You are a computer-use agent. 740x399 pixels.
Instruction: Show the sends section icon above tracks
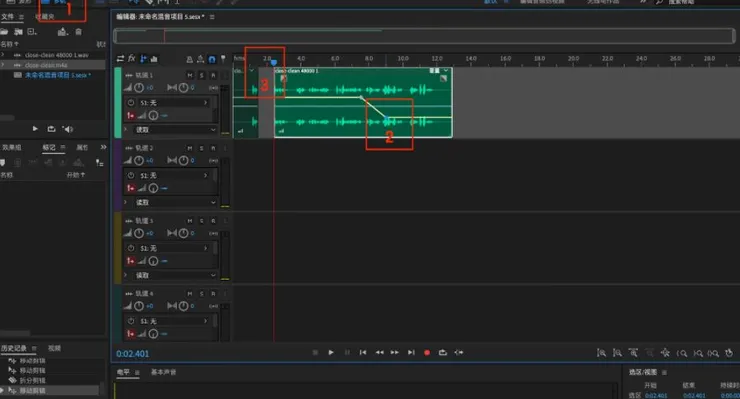(x=143, y=59)
